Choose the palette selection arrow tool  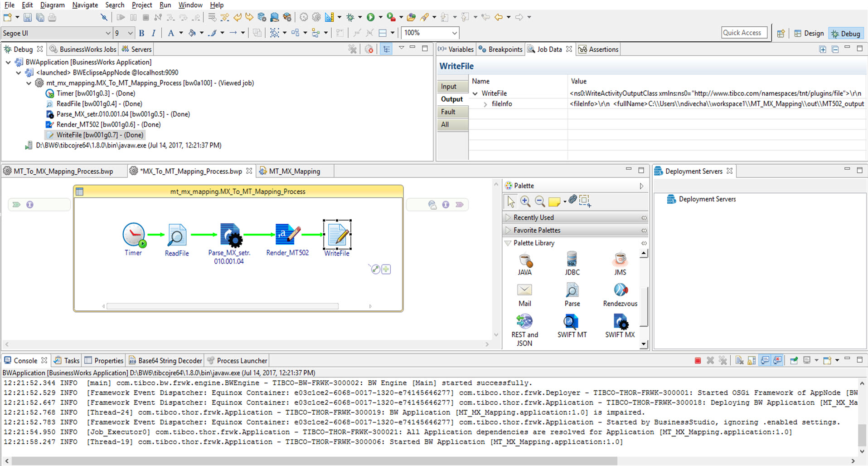coord(511,201)
